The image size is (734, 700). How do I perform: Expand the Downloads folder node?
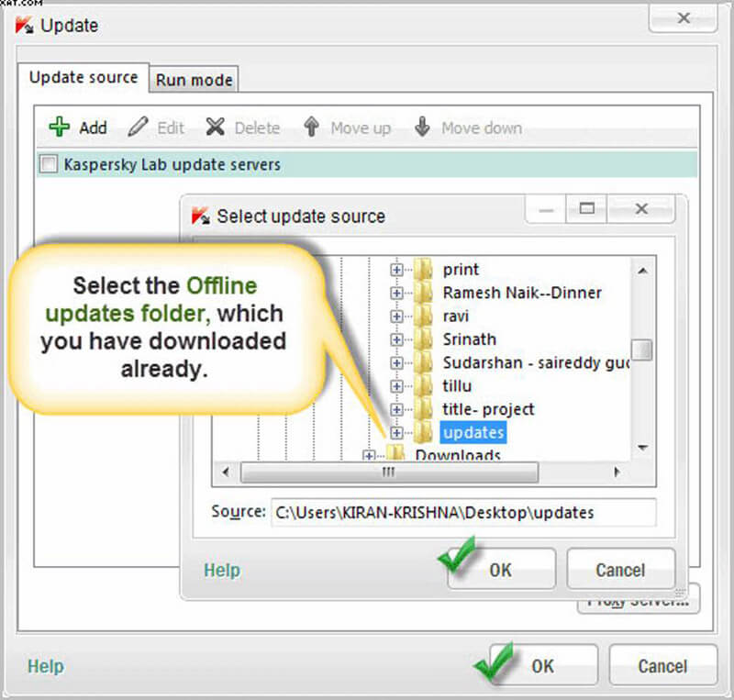[x=369, y=455]
